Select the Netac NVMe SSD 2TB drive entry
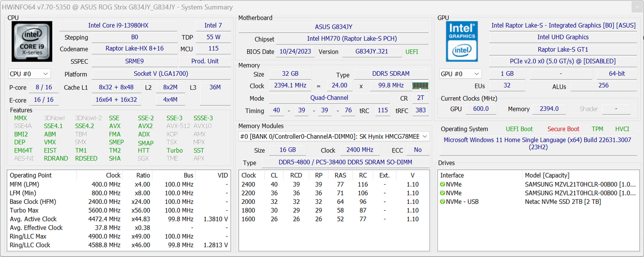The image size is (644, 257). coord(563,202)
